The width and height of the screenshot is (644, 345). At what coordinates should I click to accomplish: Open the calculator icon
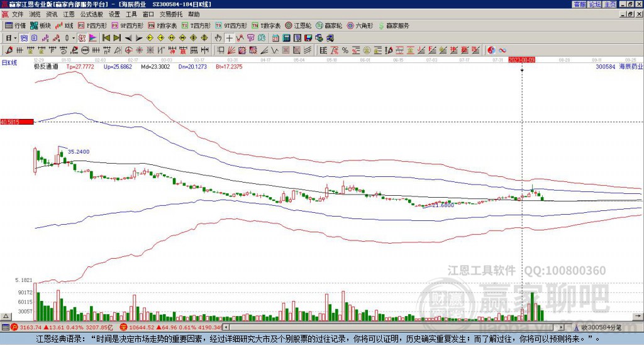(x=286, y=38)
